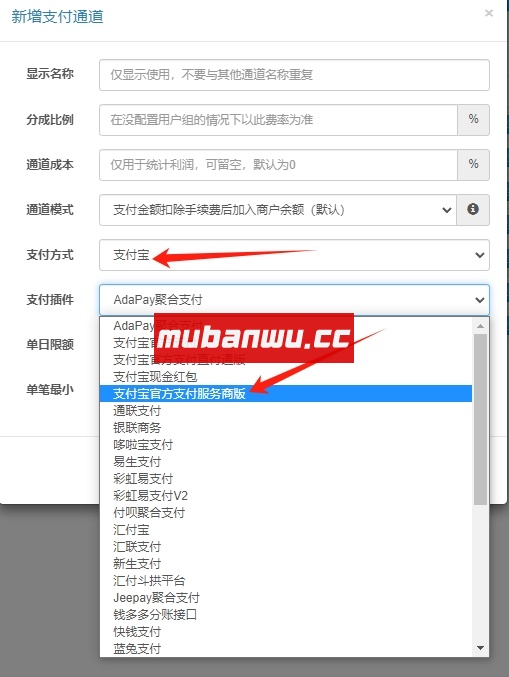Select 彩虹易支付V2 option
Image resolution: width=509 pixels, height=677 pixels.
pyautogui.click(x=286, y=496)
